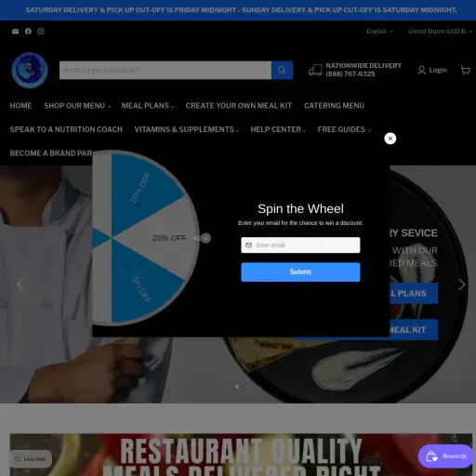
Task: Expand the Meal Plans menu
Action: click(x=148, y=106)
